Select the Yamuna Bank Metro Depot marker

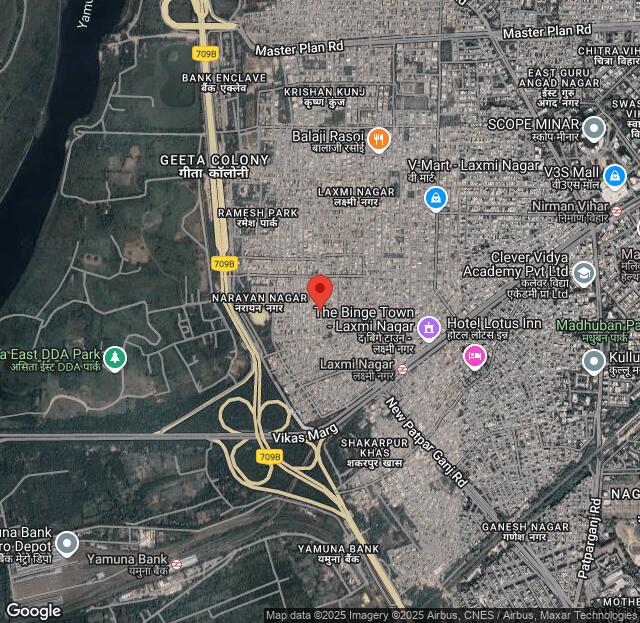pyautogui.click(x=67, y=544)
